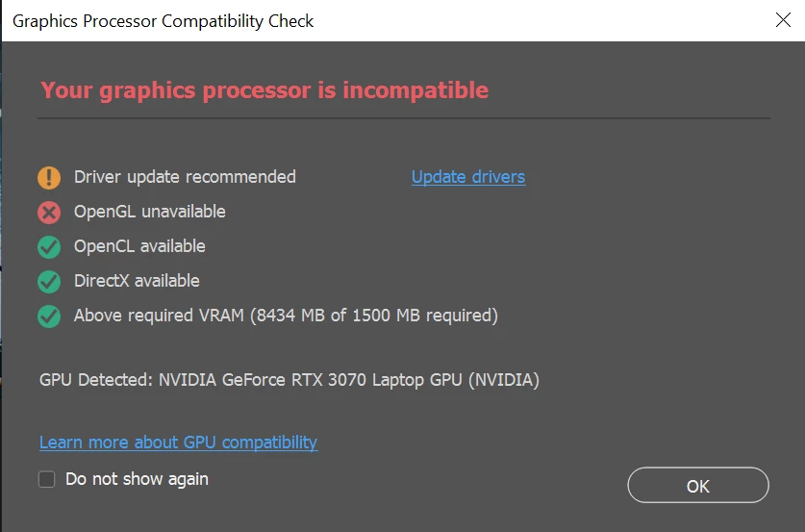
Task: Click the Graphics Processor Compatibility Check title
Action: tap(163, 21)
